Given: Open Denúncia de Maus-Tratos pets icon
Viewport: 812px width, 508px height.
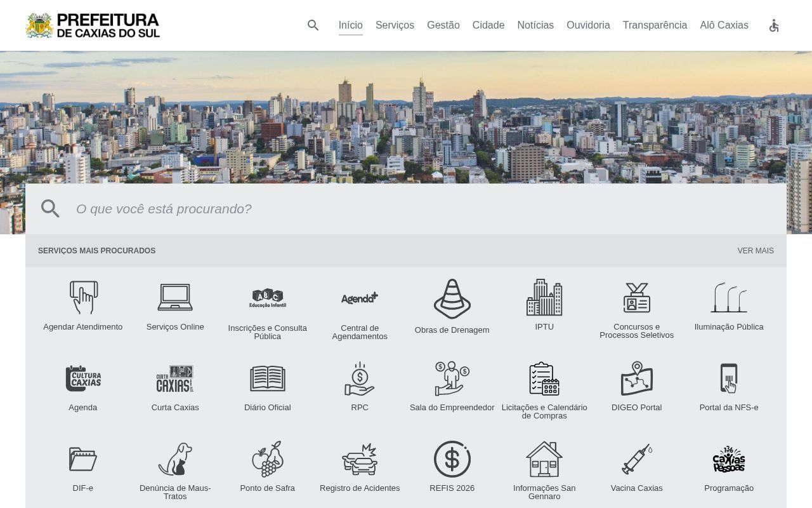Looking at the screenshot, I should point(175,459).
